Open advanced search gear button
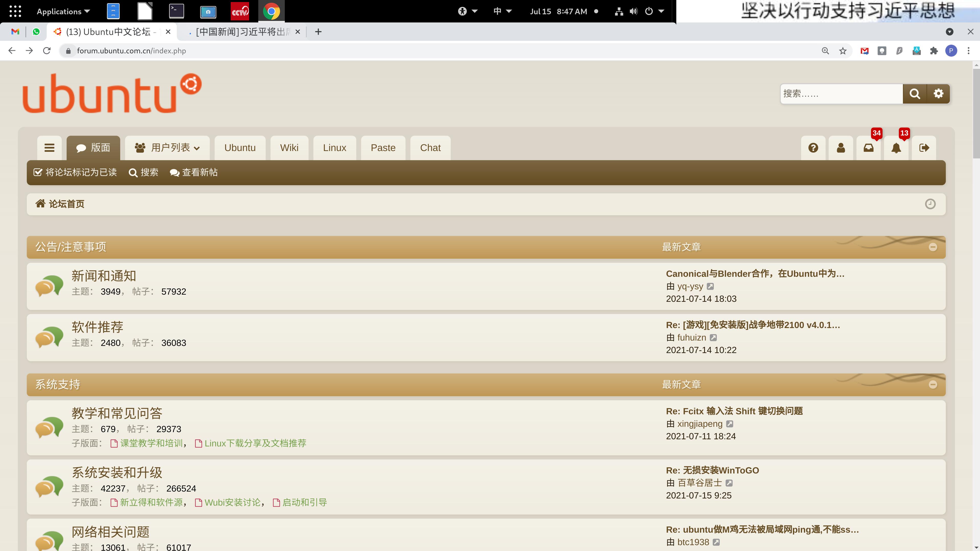The image size is (980, 551). (x=939, y=94)
